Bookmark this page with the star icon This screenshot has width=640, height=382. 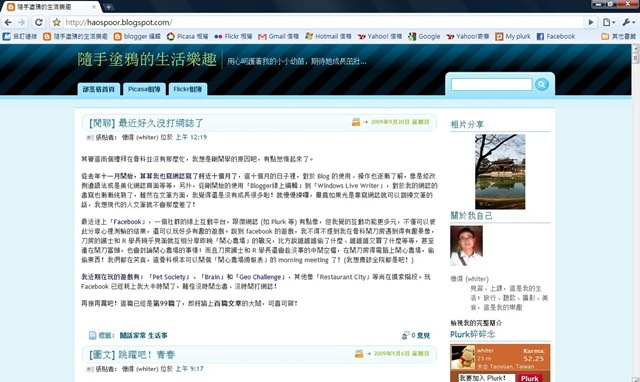pos(57,22)
